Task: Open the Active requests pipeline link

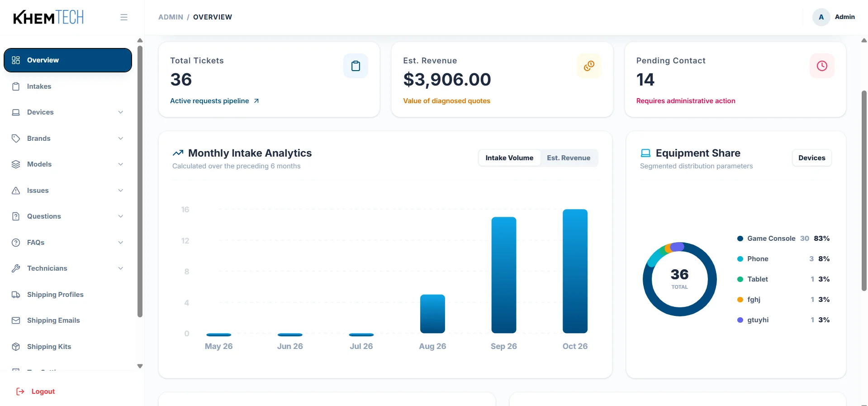Action: click(x=214, y=101)
